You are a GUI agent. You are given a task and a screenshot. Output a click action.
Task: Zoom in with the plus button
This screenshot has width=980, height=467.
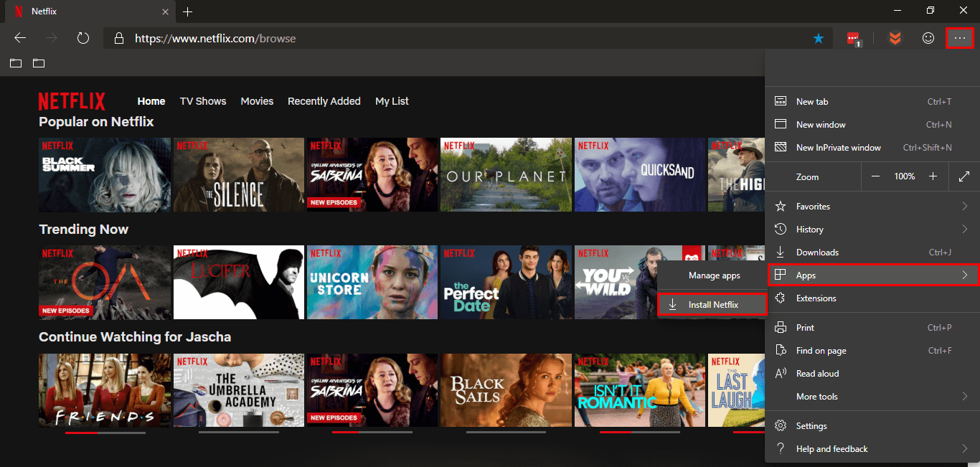[x=933, y=176]
